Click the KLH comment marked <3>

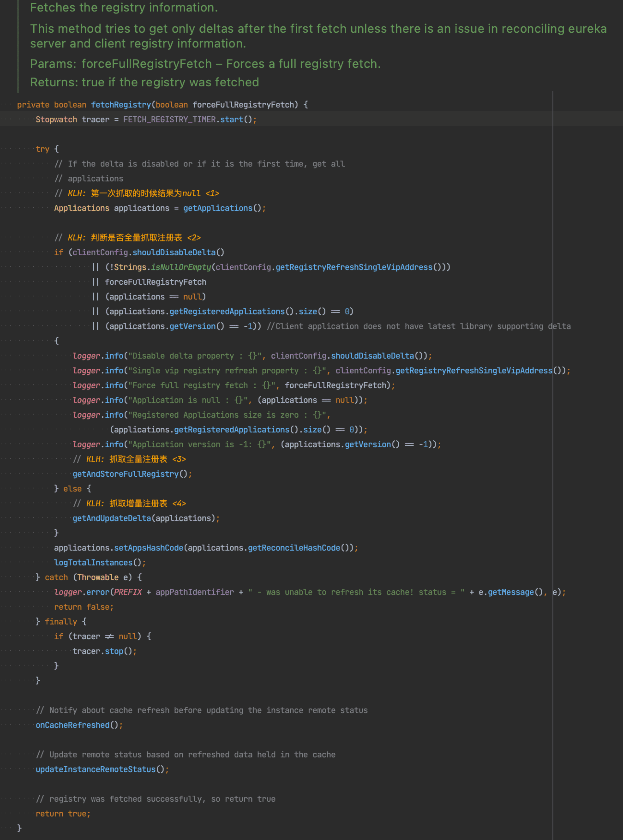pyautogui.click(x=129, y=459)
